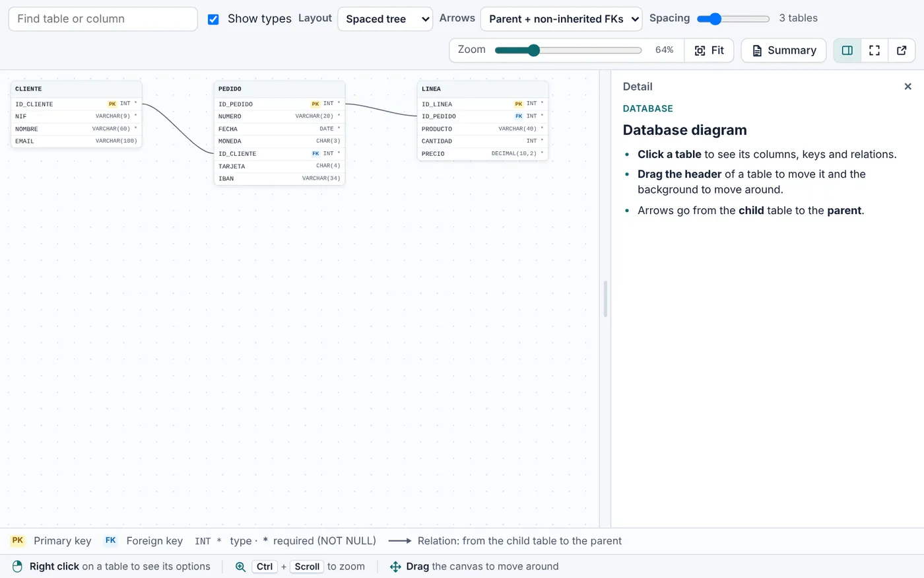Click the 3 tables count label
Image resolution: width=924 pixels, height=578 pixels.
pos(798,18)
